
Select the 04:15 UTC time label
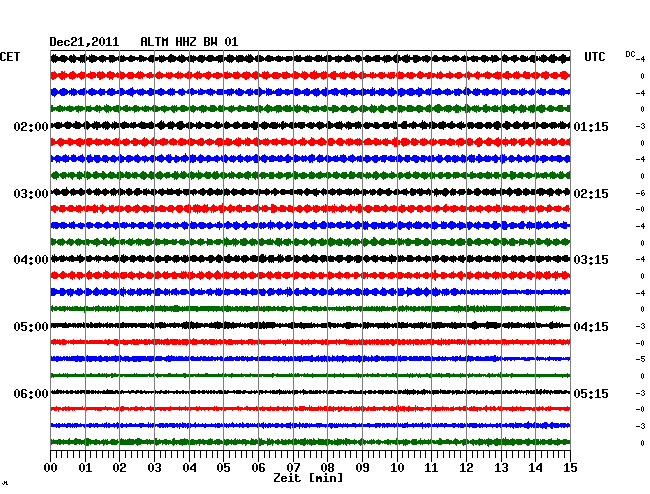click(x=591, y=327)
